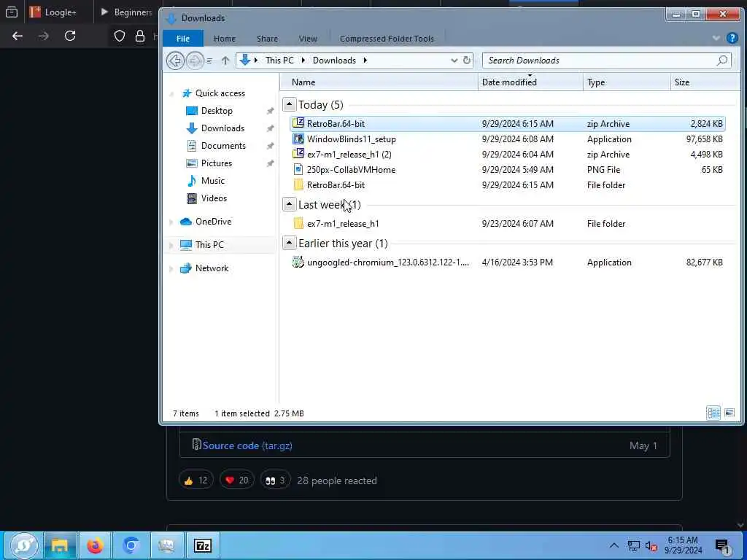The width and height of the screenshot is (747, 560).
Task: Switch to details view layout
Action: (713, 413)
